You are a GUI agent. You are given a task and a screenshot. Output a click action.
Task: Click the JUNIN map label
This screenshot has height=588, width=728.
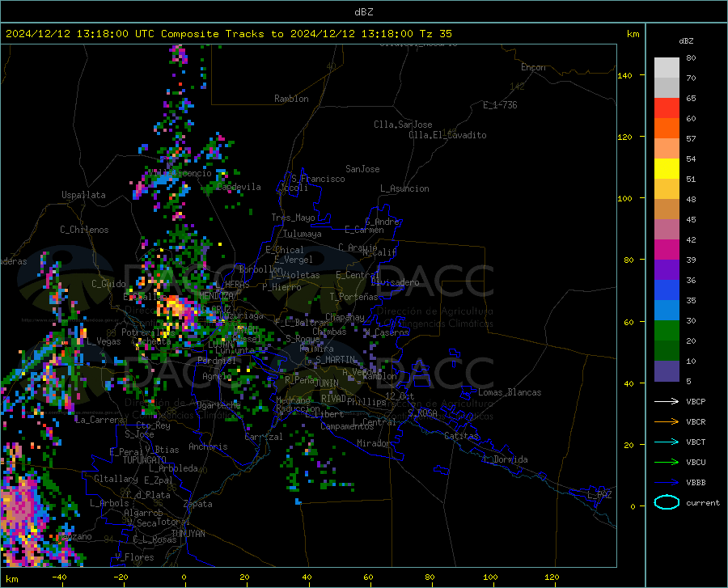coord(327,383)
